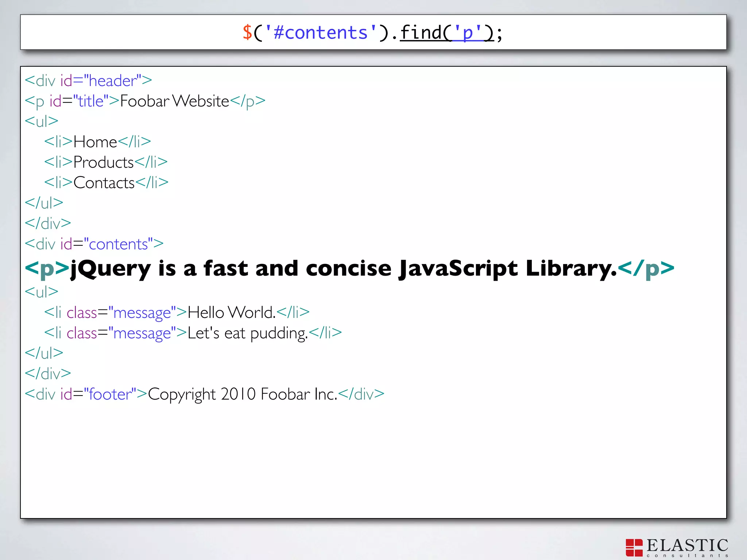The width and height of the screenshot is (747, 560).
Task: Select the footer div Copyright 2010 line
Action: tap(205, 394)
